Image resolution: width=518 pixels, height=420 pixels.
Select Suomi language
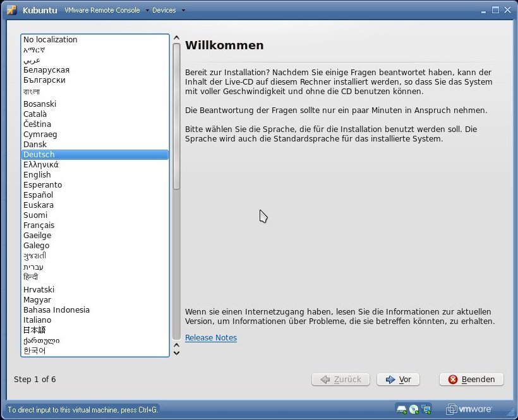(95, 215)
